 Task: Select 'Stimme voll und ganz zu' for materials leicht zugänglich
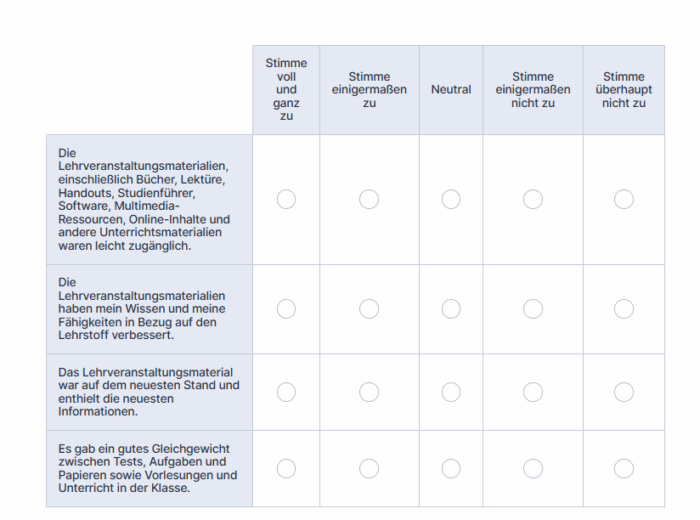click(286, 199)
